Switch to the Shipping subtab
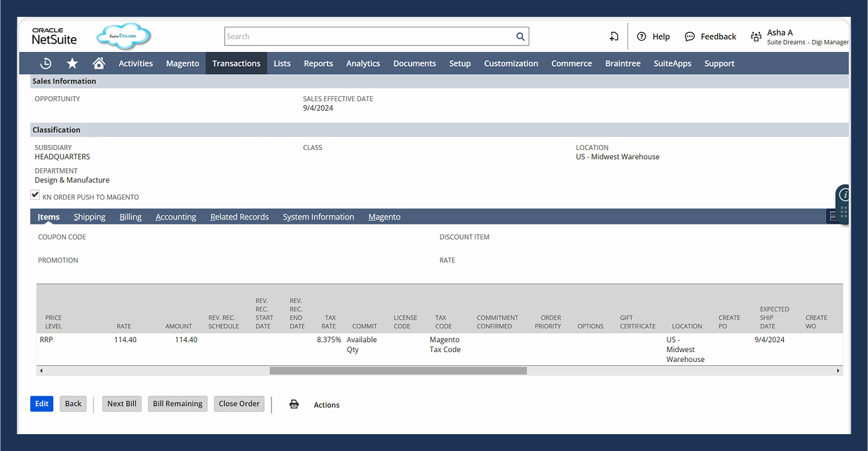This screenshot has height=451, width=868. [90, 217]
